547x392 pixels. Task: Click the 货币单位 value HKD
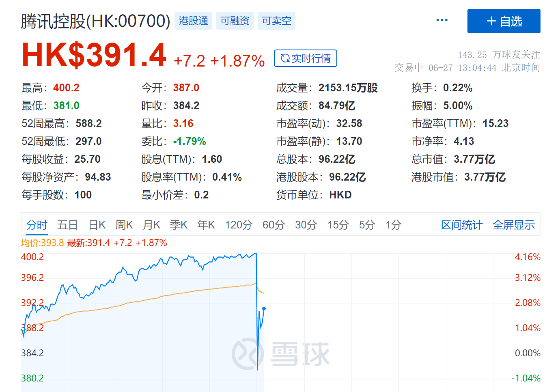pyautogui.click(x=340, y=195)
